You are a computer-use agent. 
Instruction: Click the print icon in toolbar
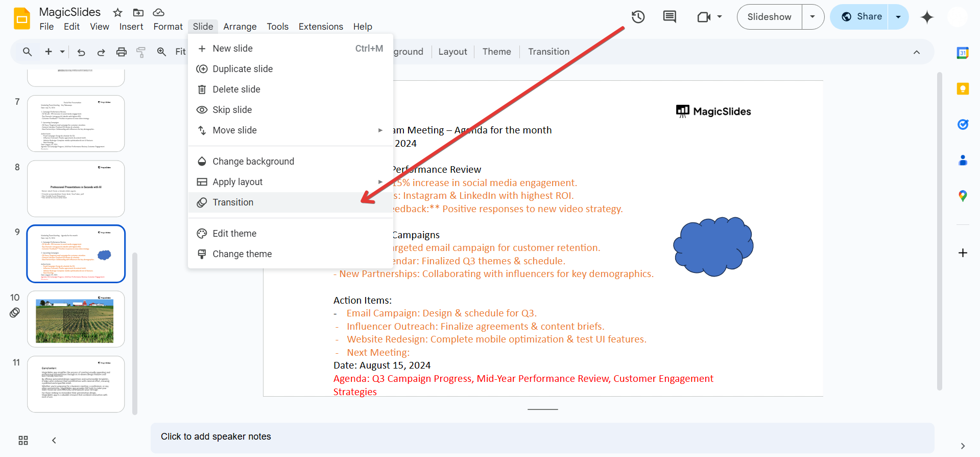tap(121, 52)
